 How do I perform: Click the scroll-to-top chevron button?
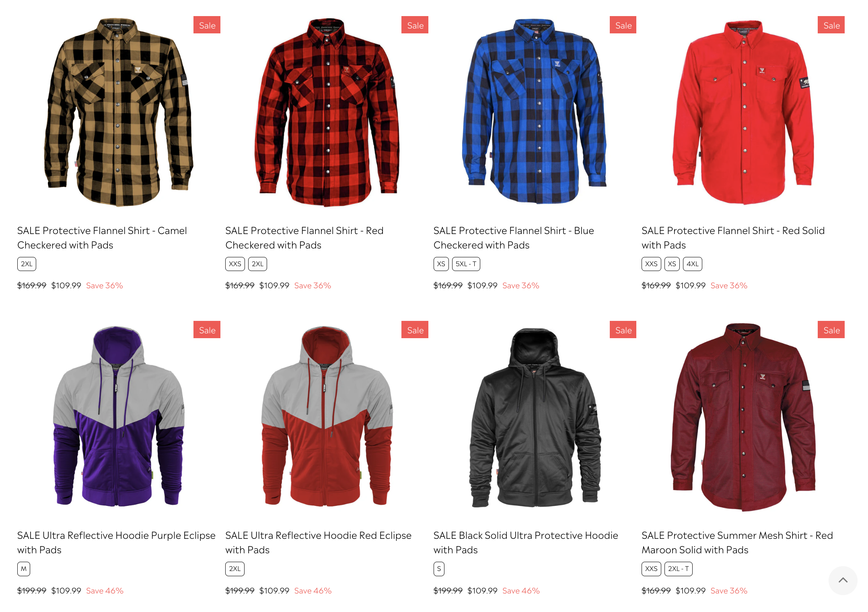pyautogui.click(x=843, y=580)
